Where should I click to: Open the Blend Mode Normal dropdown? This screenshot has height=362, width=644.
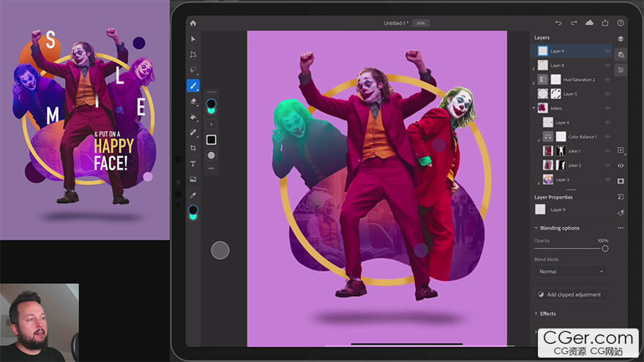pyautogui.click(x=571, y=271)
